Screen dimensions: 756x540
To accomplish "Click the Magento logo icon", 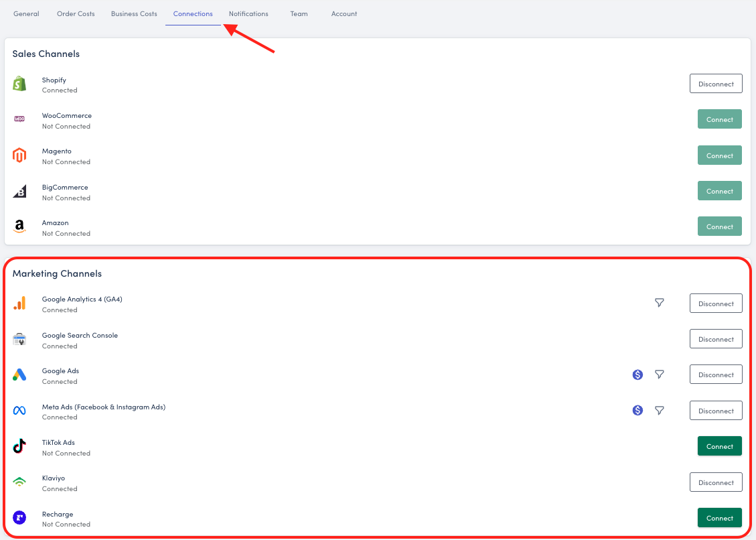I will [19, 156].
